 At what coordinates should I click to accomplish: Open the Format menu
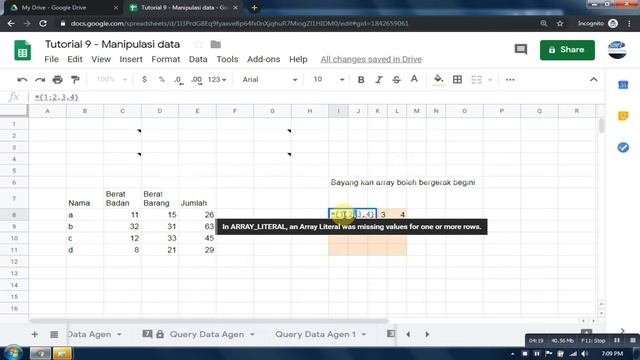(166, 59)
